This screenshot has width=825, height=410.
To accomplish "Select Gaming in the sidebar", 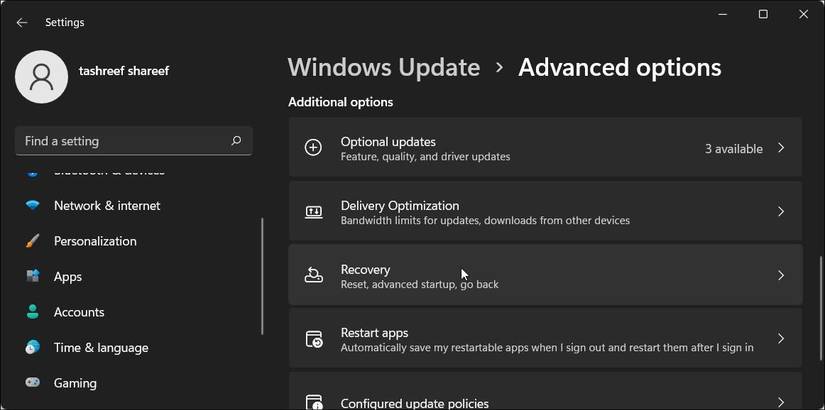I will (75, 383).
